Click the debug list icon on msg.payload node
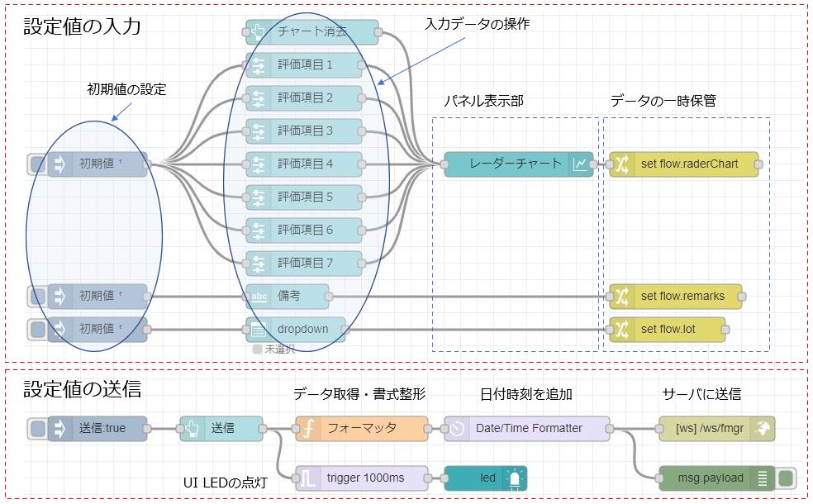The height and width of the screenshot is (504, 813). coord(763,478)
